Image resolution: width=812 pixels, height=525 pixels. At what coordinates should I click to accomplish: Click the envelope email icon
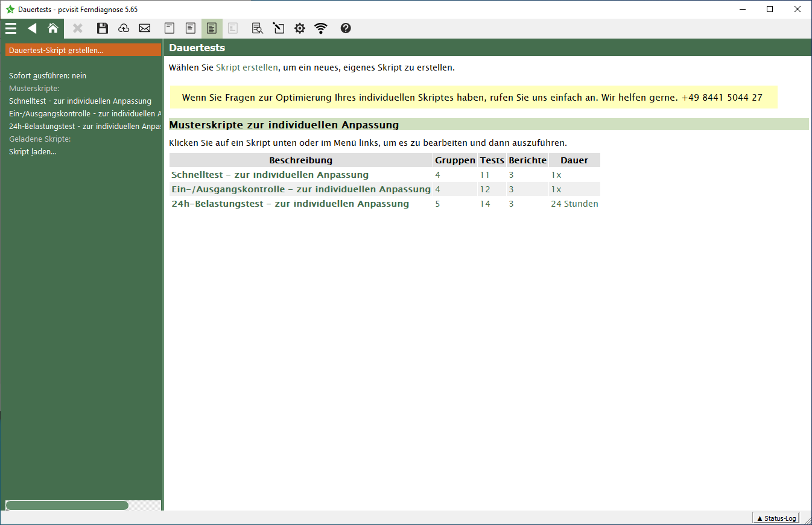coord(145,28)
